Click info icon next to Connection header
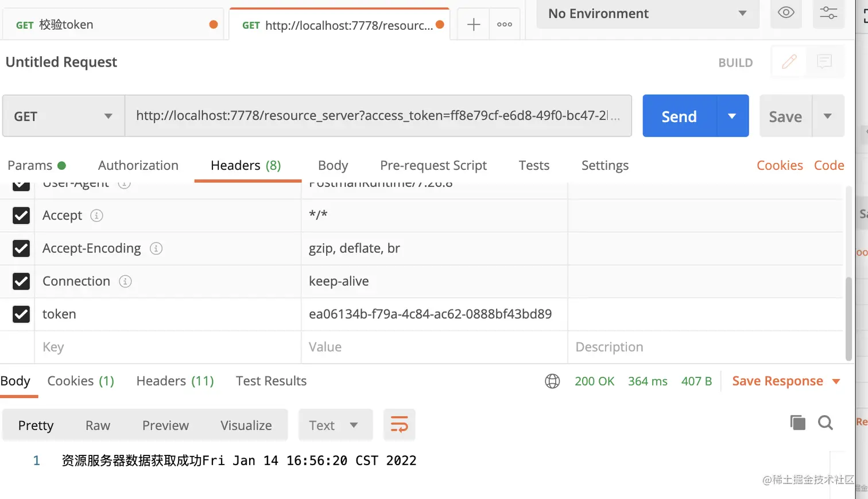 click(x=125, y=282)
